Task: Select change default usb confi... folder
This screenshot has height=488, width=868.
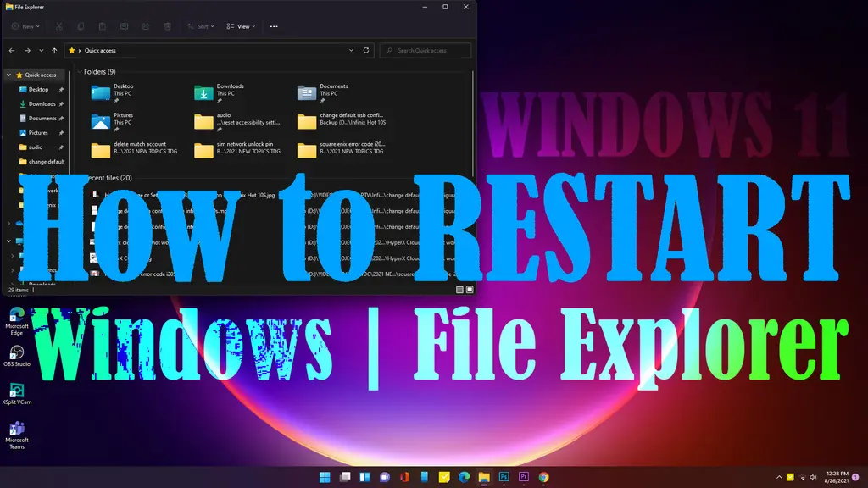Action: (x=341, y=120)
